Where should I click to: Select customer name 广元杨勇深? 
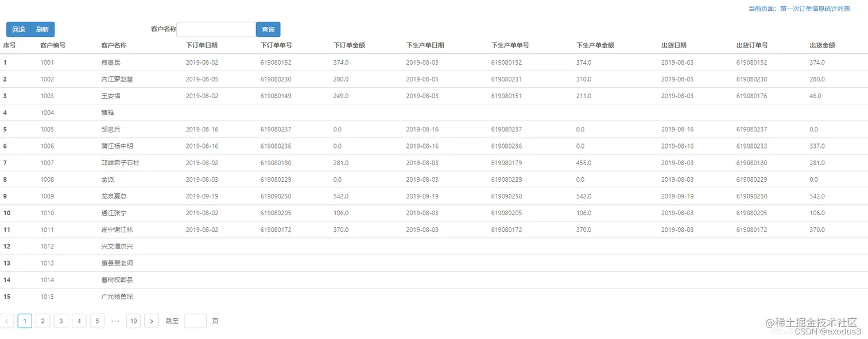point(117,297)
